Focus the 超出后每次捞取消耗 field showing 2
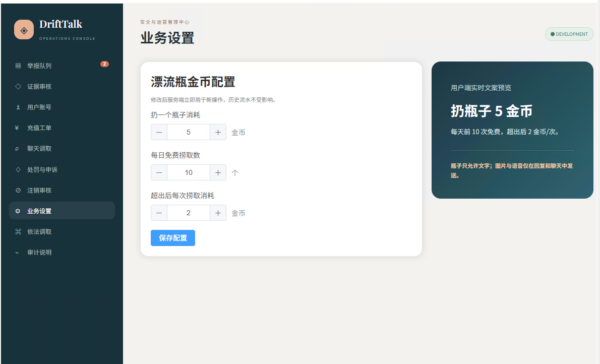This screenshot has height=364, width=600. click(189, 213)
